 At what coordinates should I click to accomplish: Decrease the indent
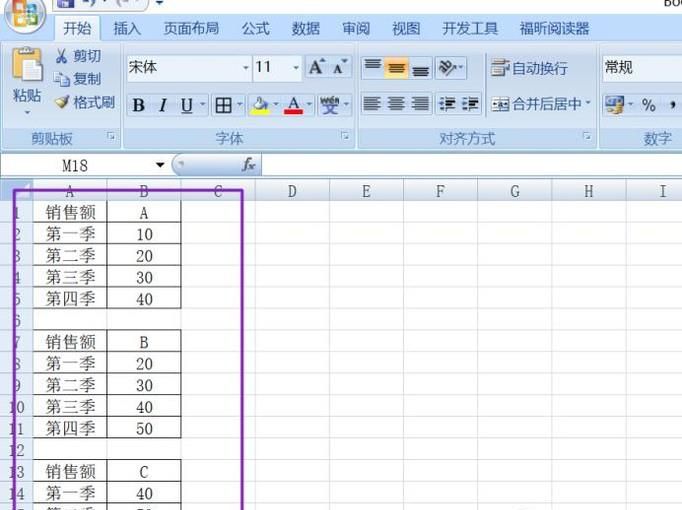pyautogui.click(x=447, y=104)
